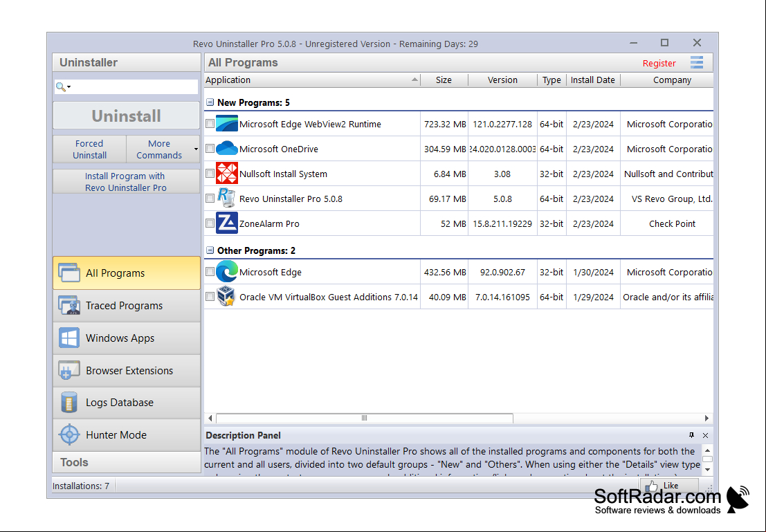
Task: Check the Revo Uninstaller Pro 5.0.8 checkbox
Action: click(x=210, y=199)
